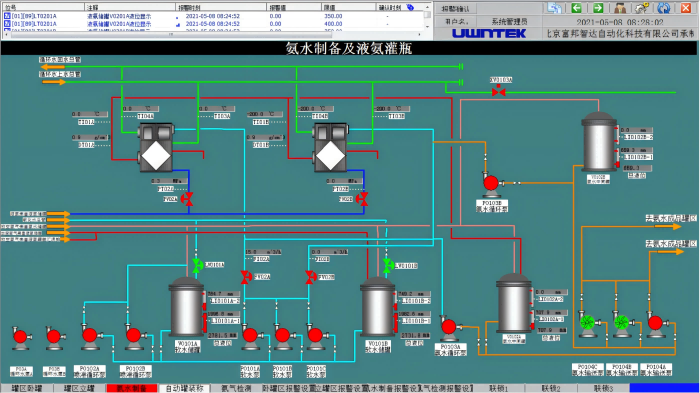The image size is (700, 393).
Task: Toggle the FV02A red control valve
Action: 188,199
